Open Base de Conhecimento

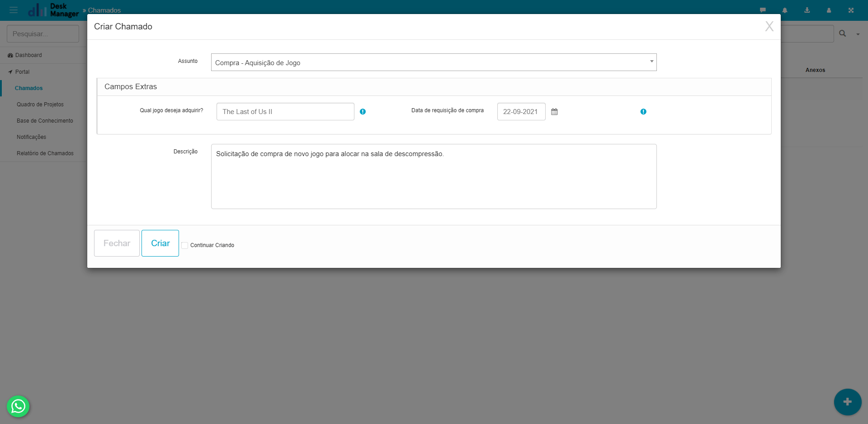pos(45,121)
